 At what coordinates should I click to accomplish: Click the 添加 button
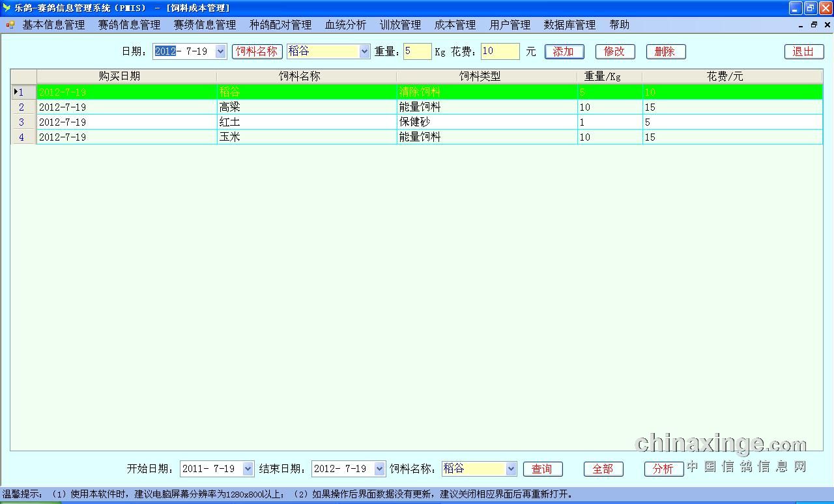564,51
